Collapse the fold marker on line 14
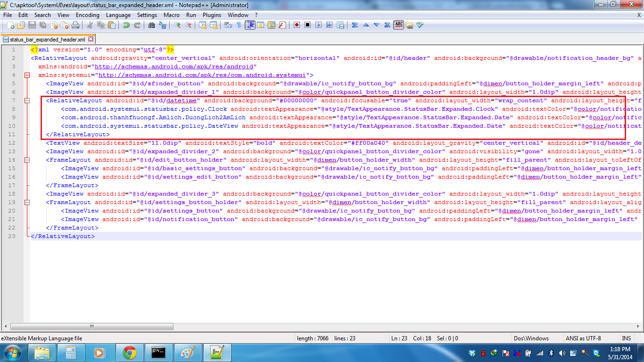The height and width of the screenshot is (362, 644). tap(27, 160)
